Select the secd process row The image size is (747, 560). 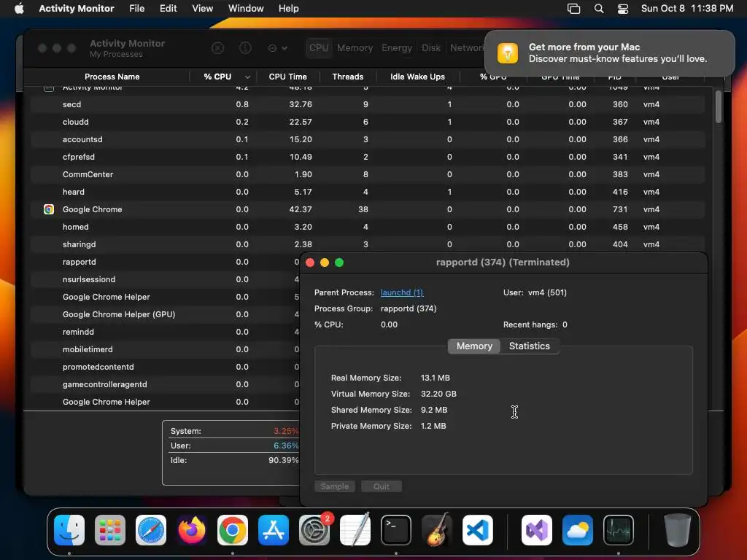[368, 104]
